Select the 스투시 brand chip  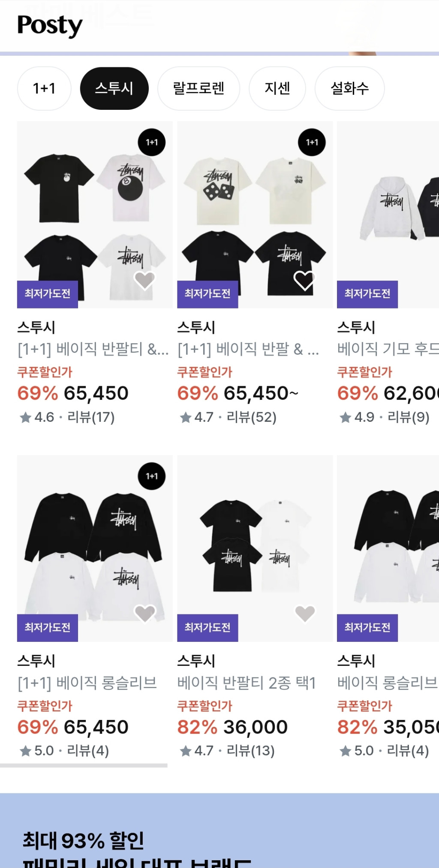tap(114, 88)
